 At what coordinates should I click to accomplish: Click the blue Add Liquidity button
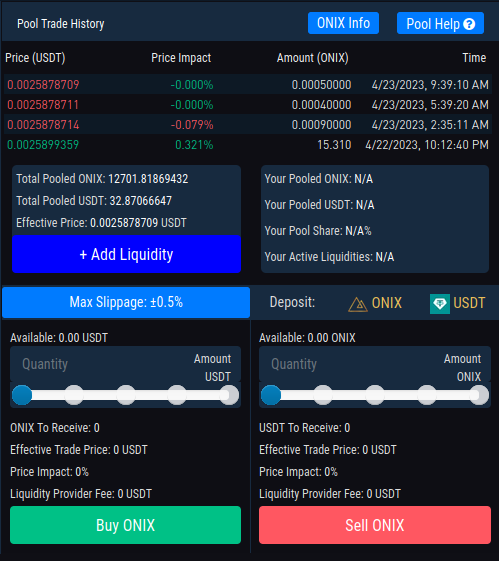(126, 254)
